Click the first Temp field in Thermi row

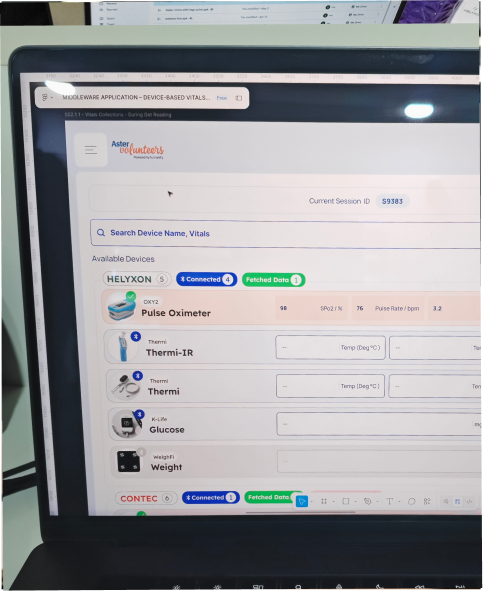(330, 386)
